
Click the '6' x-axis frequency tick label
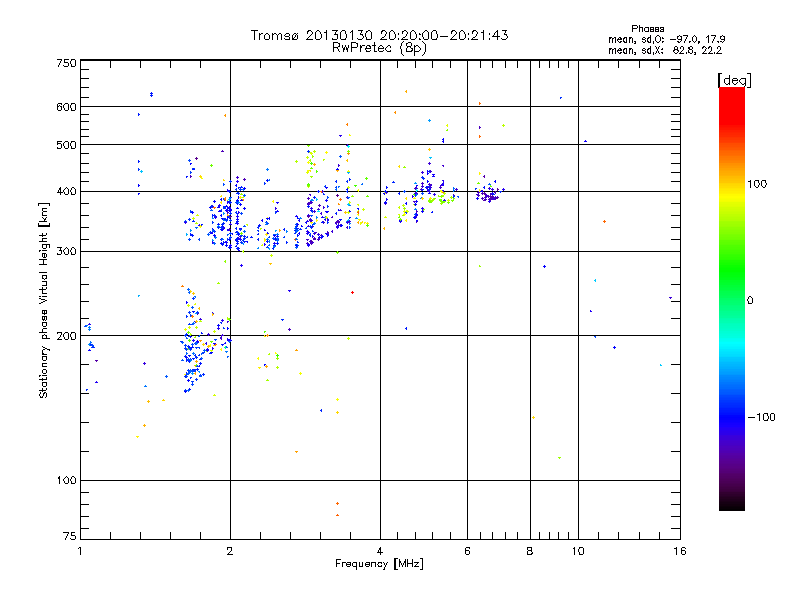(467, 551)
